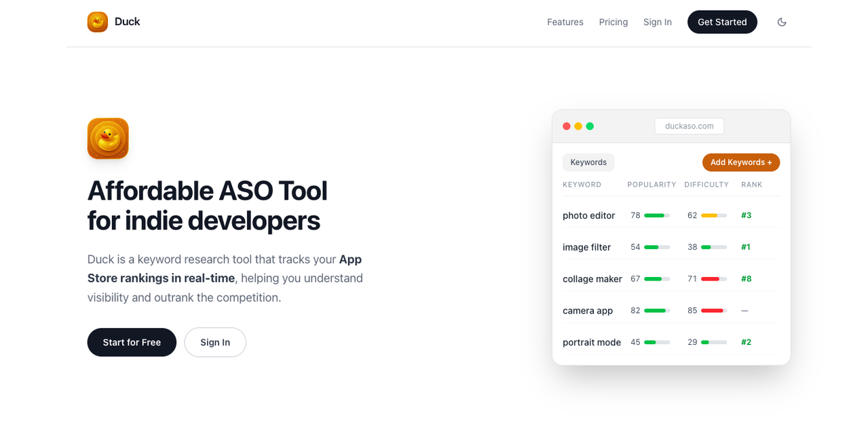
Task: Click the Add Keywords + button
Action: (741, 162)
